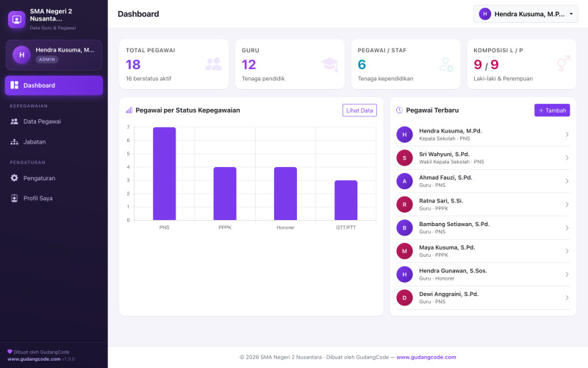Open Dewi Anggraini row chevron
The image size is (588, 368).
click(567, 297)
